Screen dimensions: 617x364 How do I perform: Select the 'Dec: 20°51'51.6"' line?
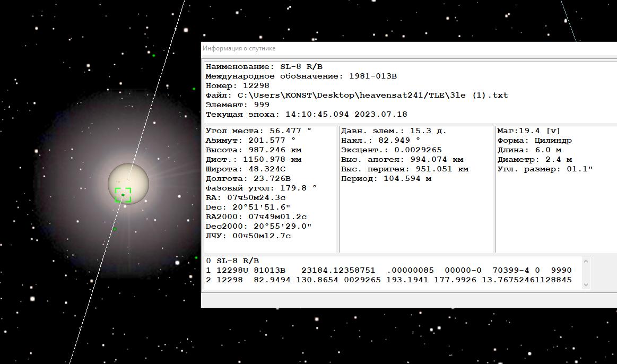[x=248, y=207]
